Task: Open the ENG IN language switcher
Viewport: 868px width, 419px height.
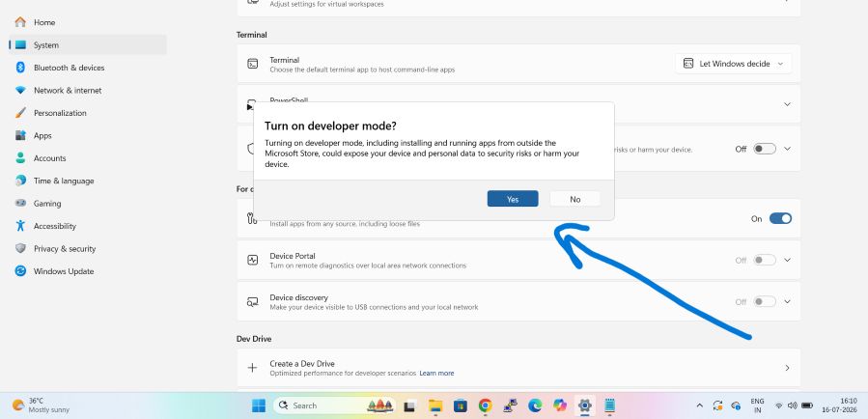Action: [x=757, y=405]
